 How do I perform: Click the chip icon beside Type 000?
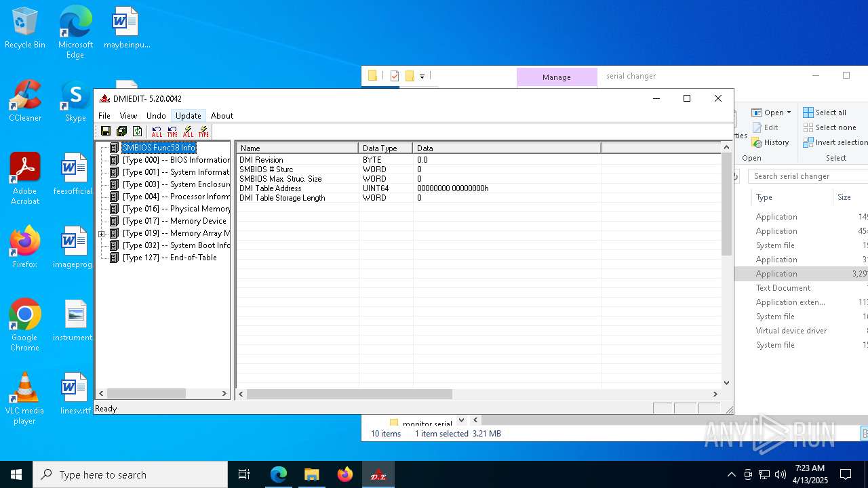[114, 160]
